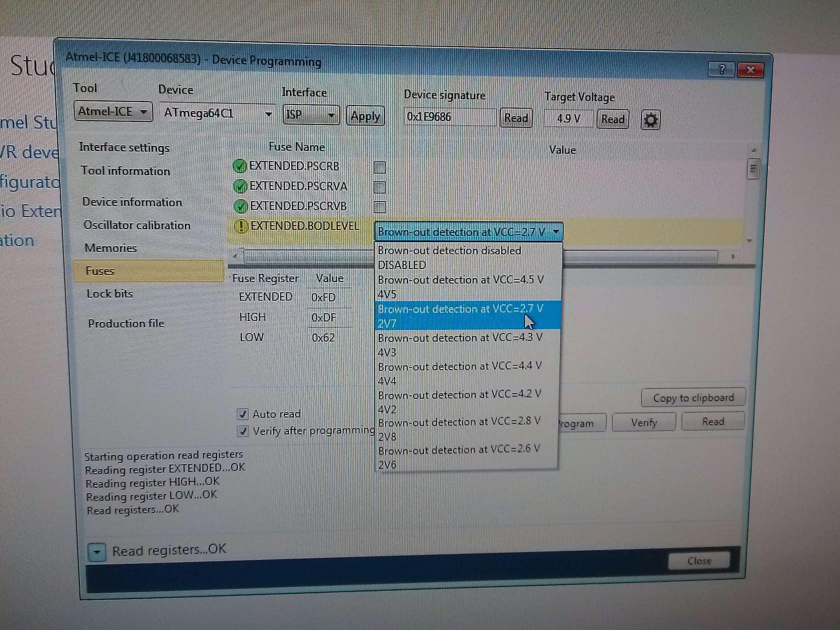Click the green status icon beside EXTENDED.PSCRVA
This screenshot has height=630, width=840.
click(240, 186)
